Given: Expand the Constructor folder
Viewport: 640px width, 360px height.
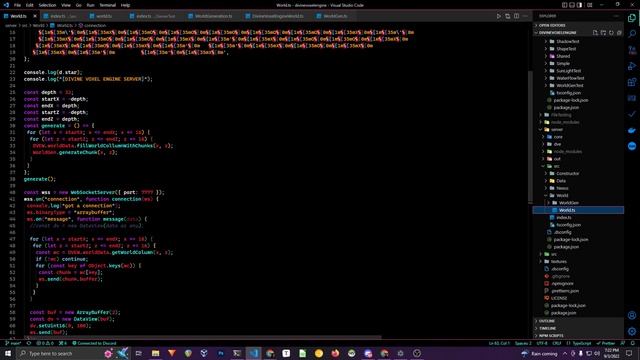Looking at the screenshot, I should point(578,173).
